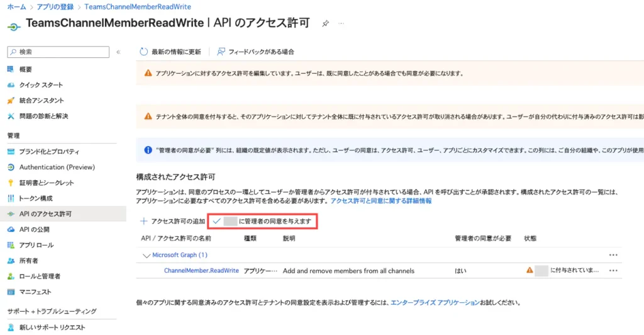Click the feedback icon for フィードバックがある場合
The width and height of the screenshot is (644, 335).
[x=221, y=52]
